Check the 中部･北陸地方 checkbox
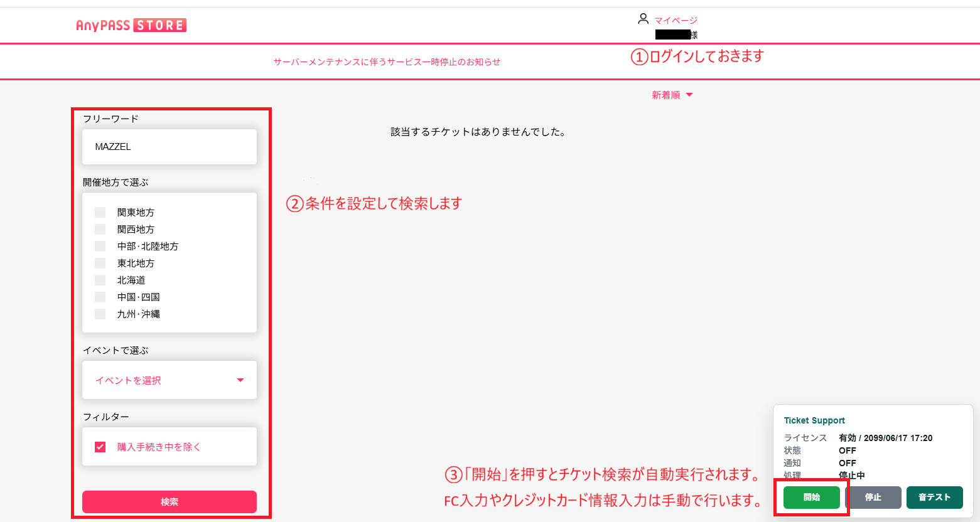 click(100, 246)
